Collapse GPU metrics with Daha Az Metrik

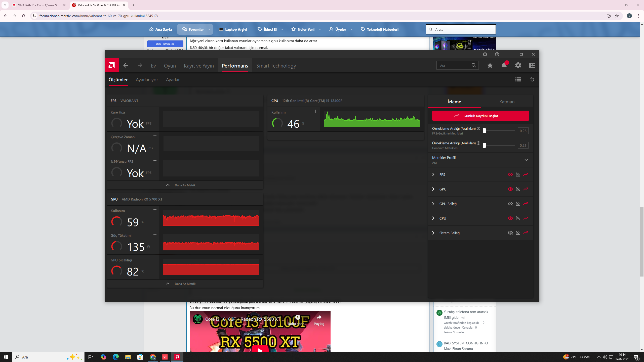pyautogui.click(x=185, y=284)
